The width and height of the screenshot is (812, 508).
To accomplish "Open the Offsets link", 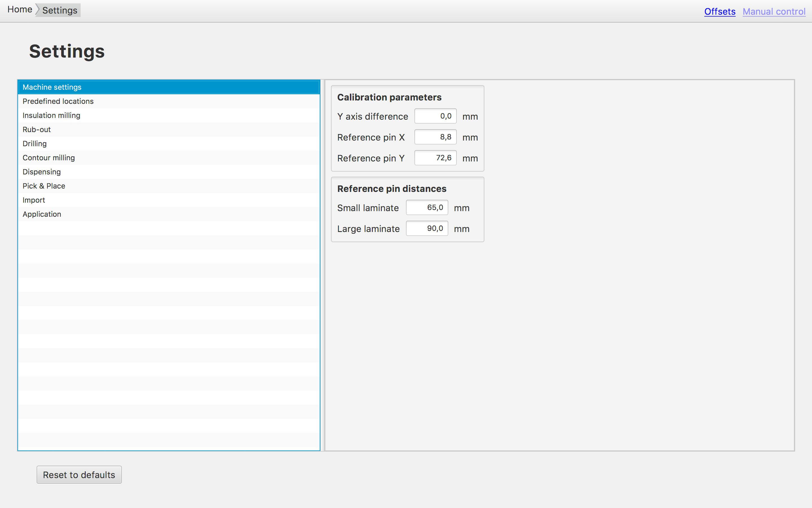I will point(720,11).
